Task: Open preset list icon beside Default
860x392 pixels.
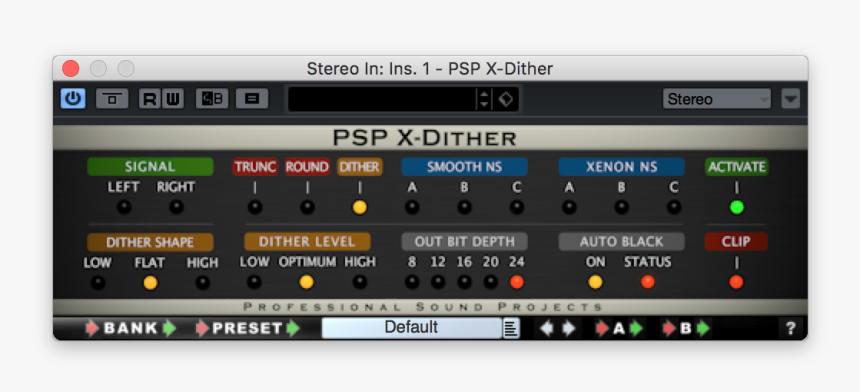Action: (x=511, y=328)
